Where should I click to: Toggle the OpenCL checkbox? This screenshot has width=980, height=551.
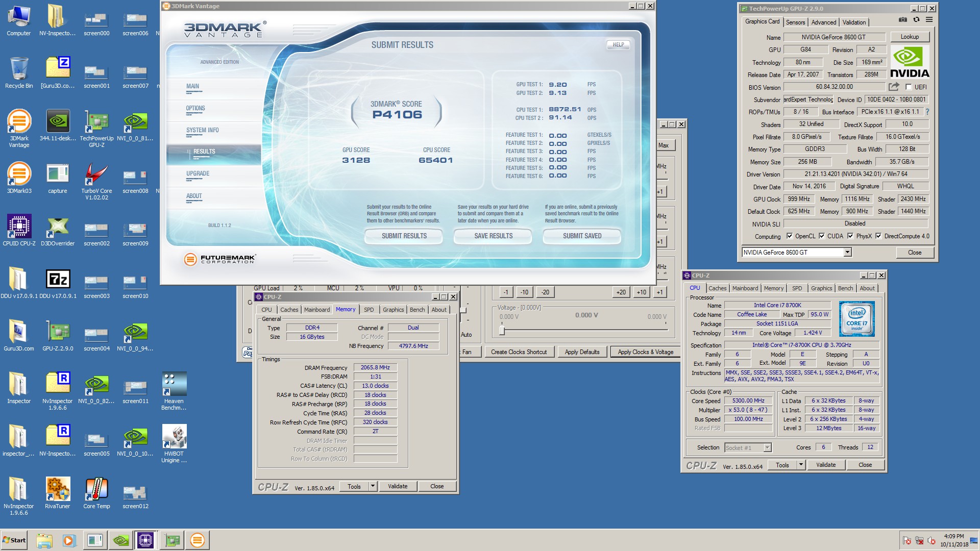coord(790,236)
